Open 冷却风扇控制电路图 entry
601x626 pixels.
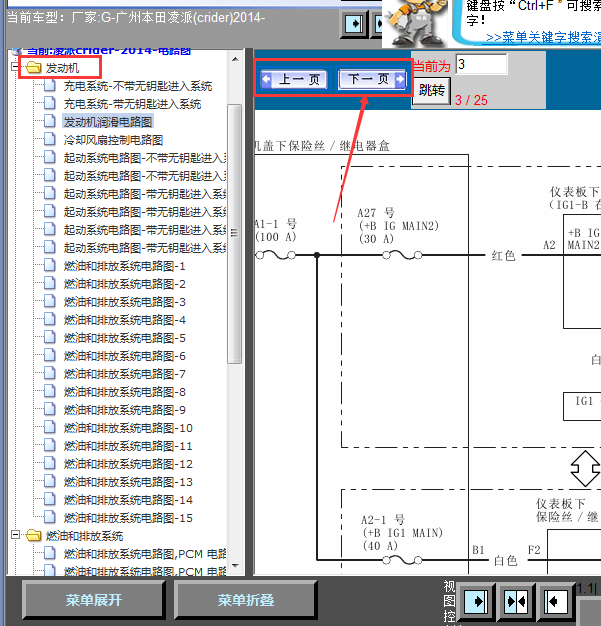click(113, 140)
